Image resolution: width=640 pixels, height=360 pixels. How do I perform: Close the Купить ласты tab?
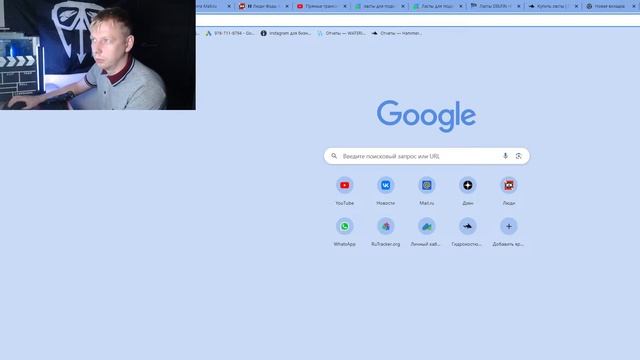pyautogui.click(x=576, y=6)
